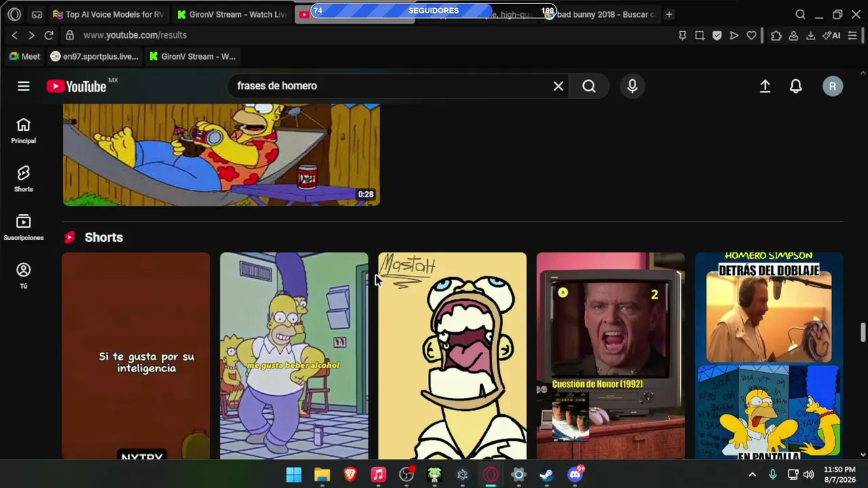Open File Explorer from the taskbar
The height and width of the screenshot is (488, 868).
pyautogui.click(x=322, y=474)
